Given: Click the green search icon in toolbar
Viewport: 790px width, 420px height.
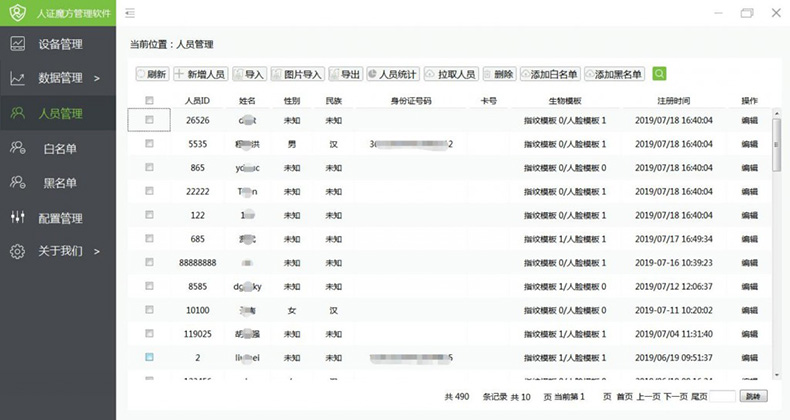Looking at the screenshot, I should tap(659, 74).
